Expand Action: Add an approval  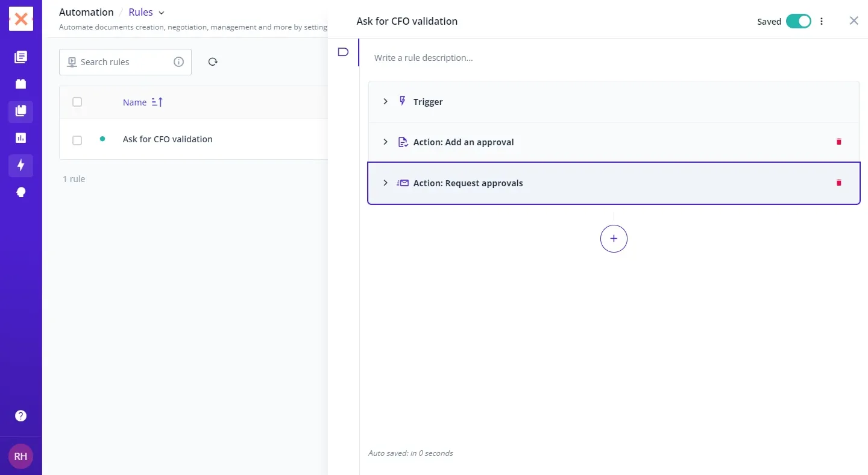click(386, 142)
